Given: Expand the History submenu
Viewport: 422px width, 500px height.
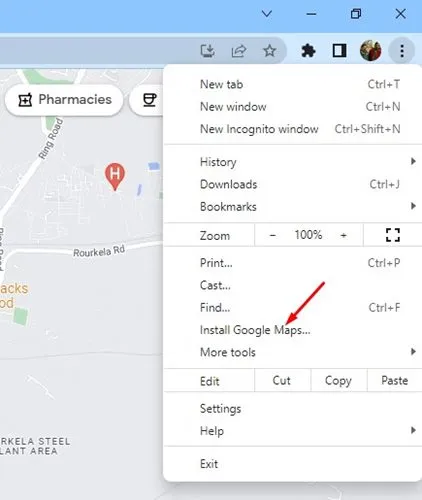Looking at the screenshot, I should pos(293,162).
